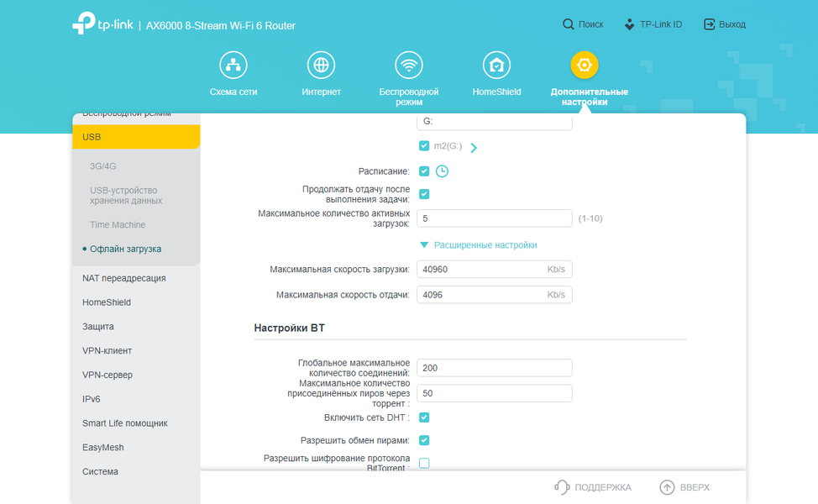The width and height of the screenshot is (818, 504).
Task: Open the Беспроводной режим Wi-Fi icon
Action: (x=408, y=66)
